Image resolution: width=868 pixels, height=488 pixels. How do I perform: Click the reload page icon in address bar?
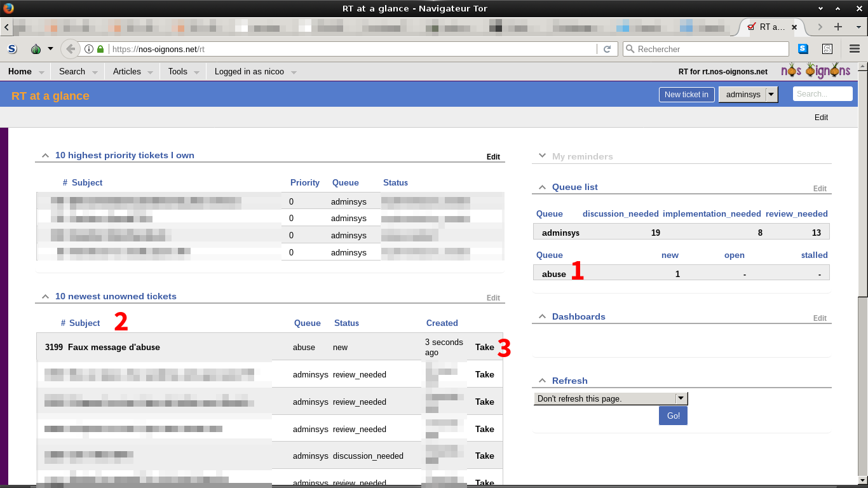coord(607,49)
